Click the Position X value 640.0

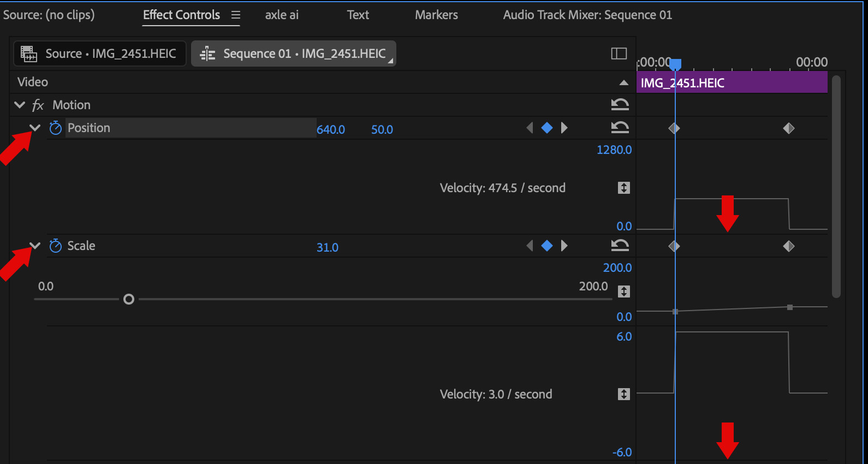[331, 130]
